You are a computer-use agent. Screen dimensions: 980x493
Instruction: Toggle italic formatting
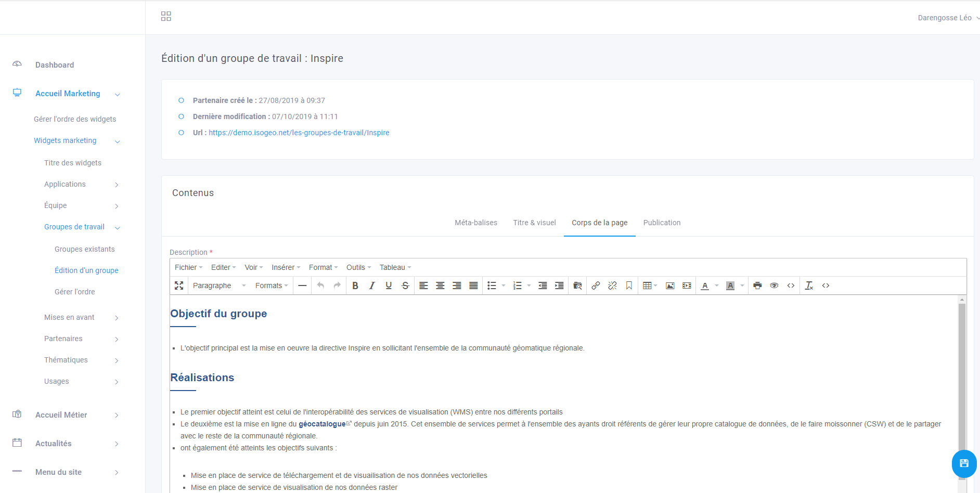[x=372, y=286]
